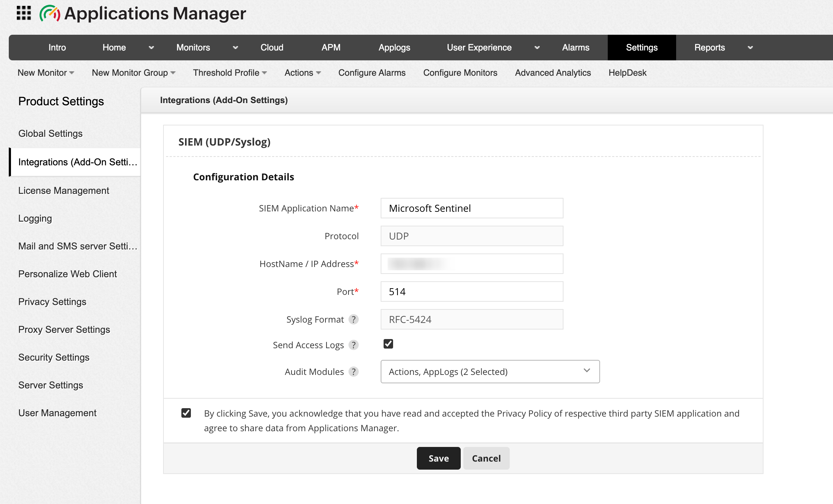
Task: Expand the Home tab dropdown arrow
Action: pyautogui.click(x=151, y=48)
